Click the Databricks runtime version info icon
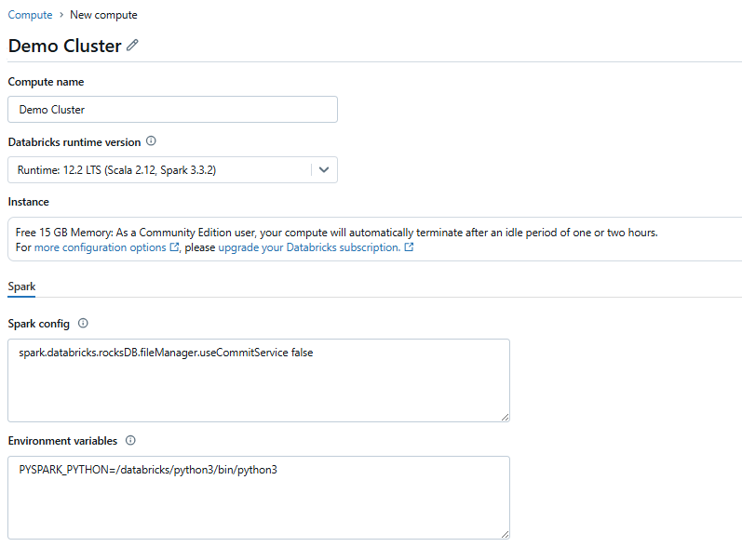Image resolution: width=742 pixels, height=560 pixels. [x=151, y=141]
